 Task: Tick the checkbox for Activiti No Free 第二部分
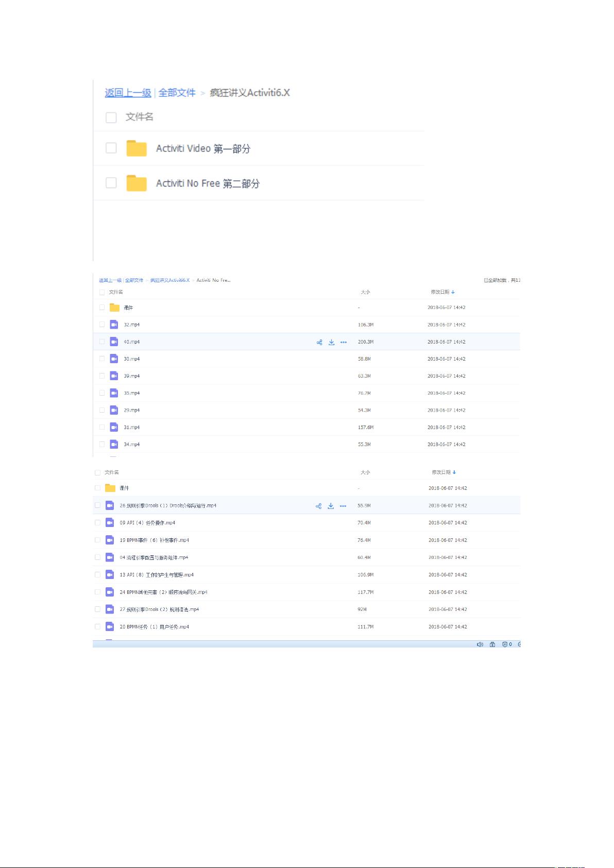coord(111,183)
